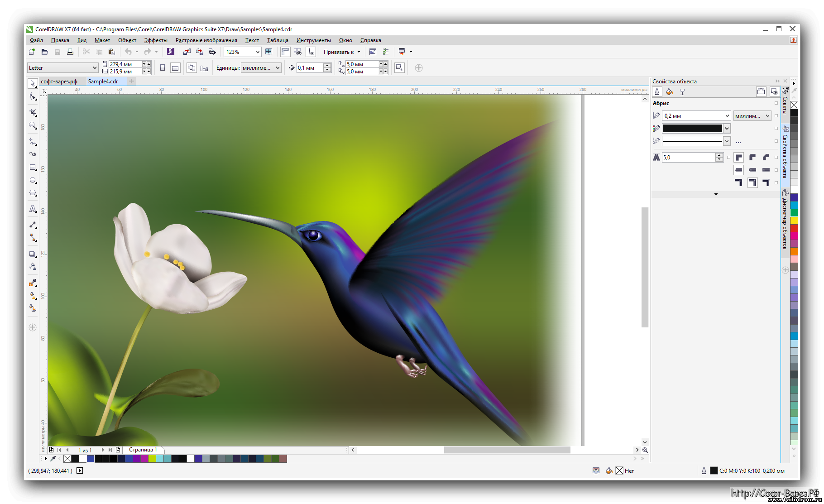Viewport: 824px width, 504px height.
Task: Click the yellow swatch in color palette
Action: point(794,221)
